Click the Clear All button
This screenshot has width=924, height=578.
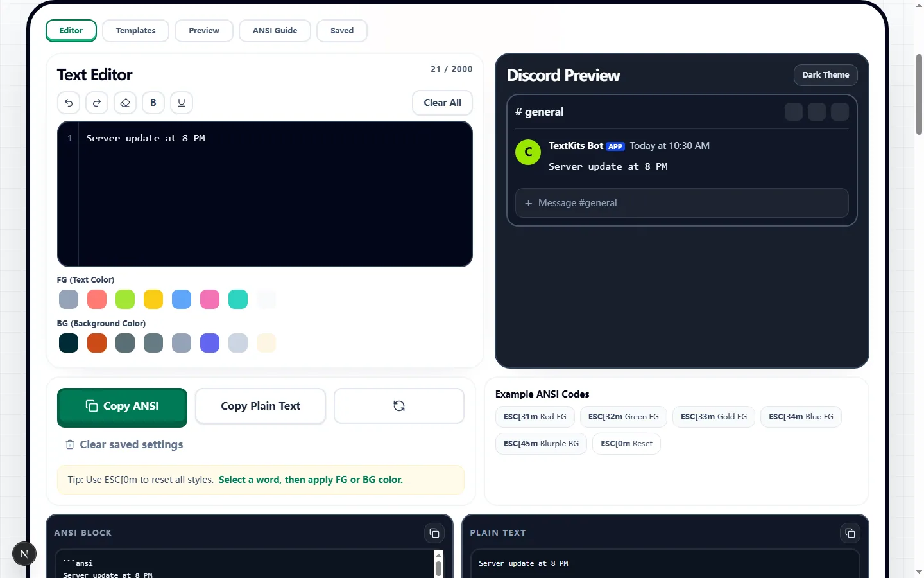pos(443,103)
